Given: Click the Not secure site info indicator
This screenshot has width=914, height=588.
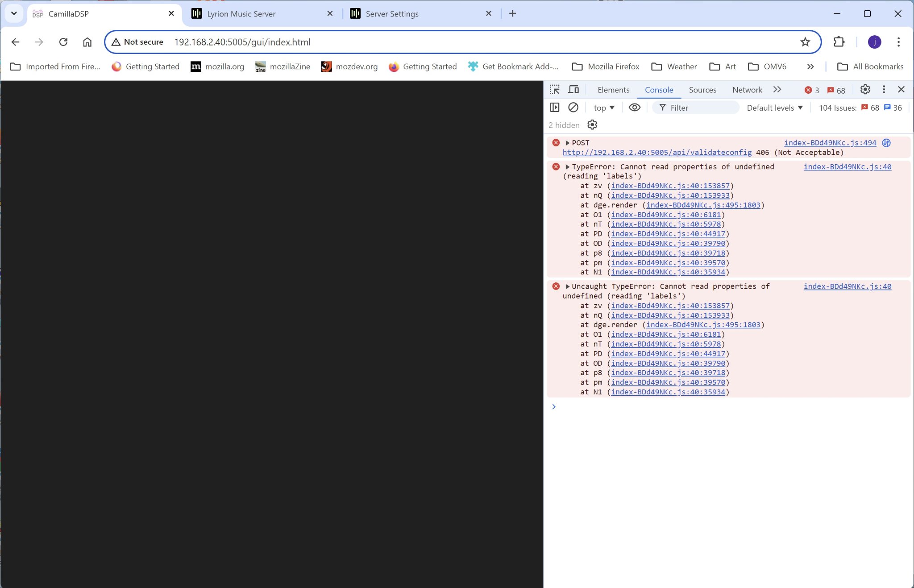Looking at the screenshot, I should click(137, 42).
